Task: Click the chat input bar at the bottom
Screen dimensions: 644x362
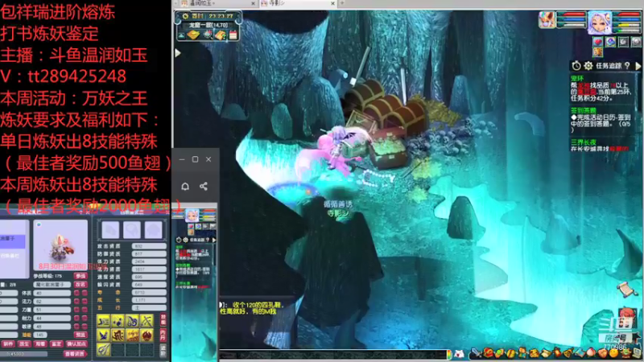Action: pyautogui.click(x=332, y=354)
